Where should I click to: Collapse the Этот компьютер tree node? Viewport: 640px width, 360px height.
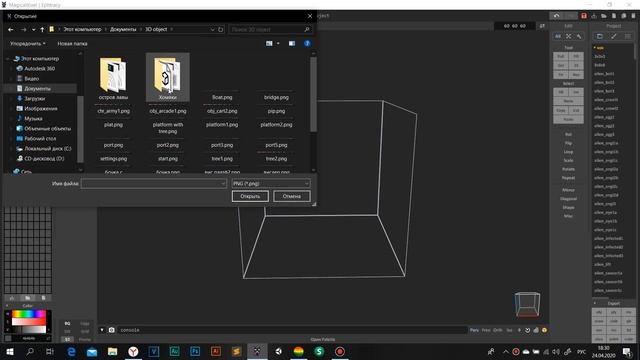click(7, 59)
